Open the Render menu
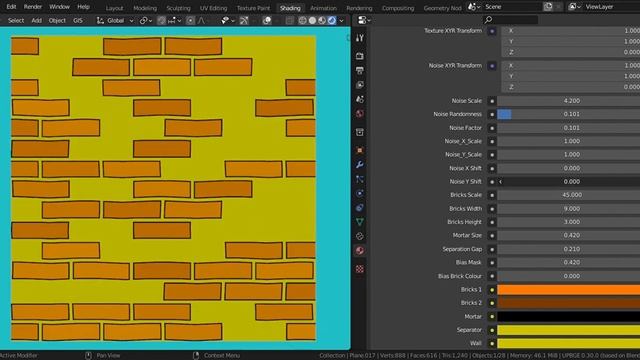The width and height of the screenshot is (640, 360). click(x=33, y=7)
